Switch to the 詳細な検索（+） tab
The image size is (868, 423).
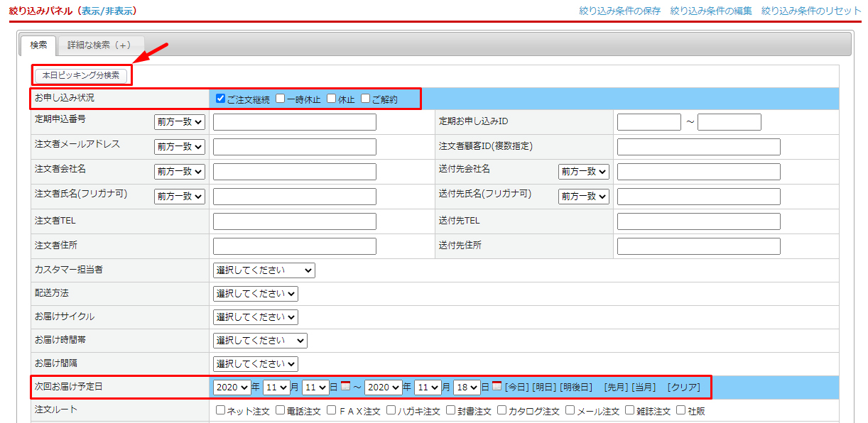click(x=100, y=45)
